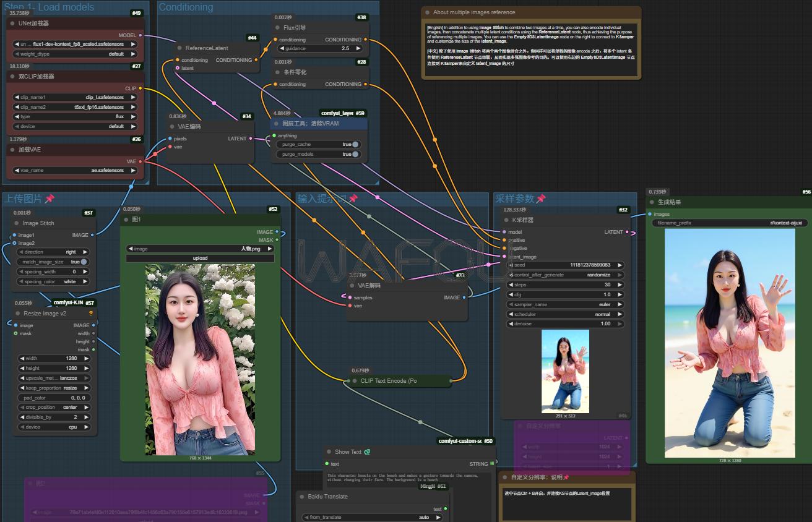812x522 pixels.
Task: Collapse the 条件零化 node via its title dot
Action: tap(277, 72)
